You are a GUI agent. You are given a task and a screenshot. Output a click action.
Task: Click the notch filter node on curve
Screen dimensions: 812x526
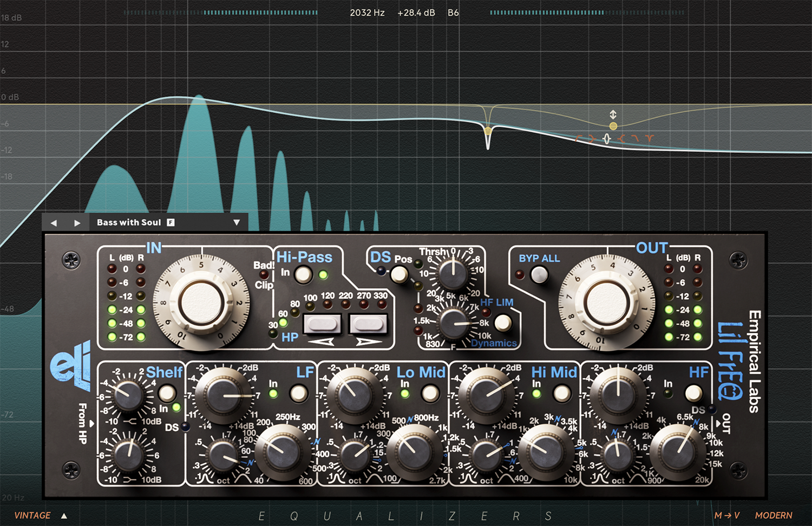488,131
